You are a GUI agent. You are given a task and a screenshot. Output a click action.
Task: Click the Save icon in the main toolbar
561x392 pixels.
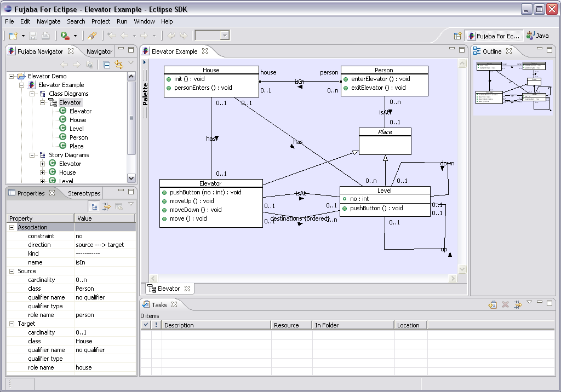coord(33,36)
